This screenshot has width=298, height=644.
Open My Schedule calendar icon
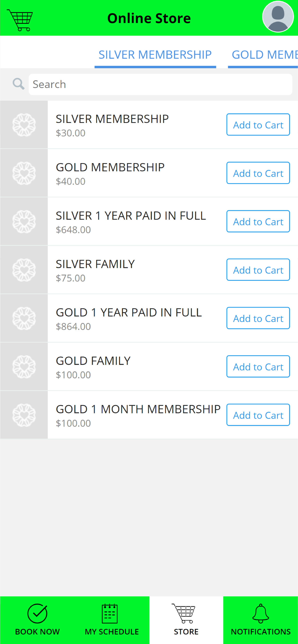(110, 614)
